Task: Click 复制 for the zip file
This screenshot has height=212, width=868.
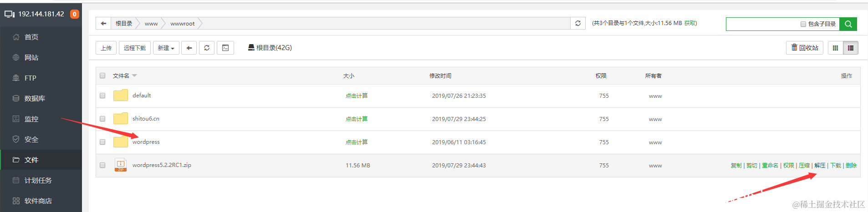Action: click(x=736, y=166)
